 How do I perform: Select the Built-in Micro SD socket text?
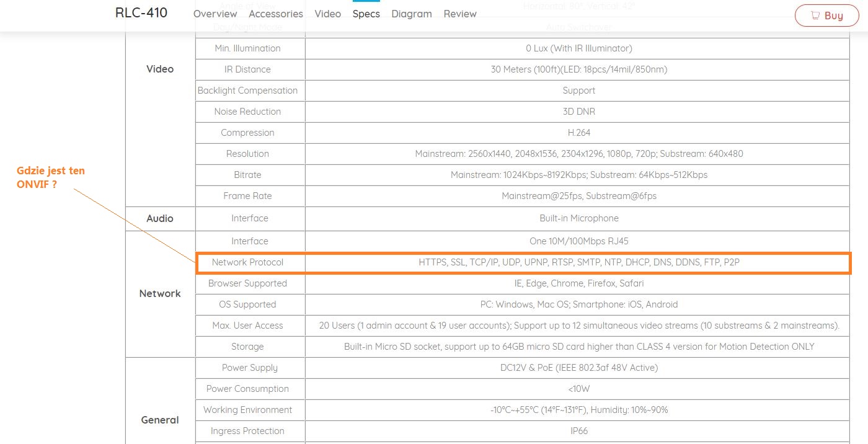click(579, 347)
